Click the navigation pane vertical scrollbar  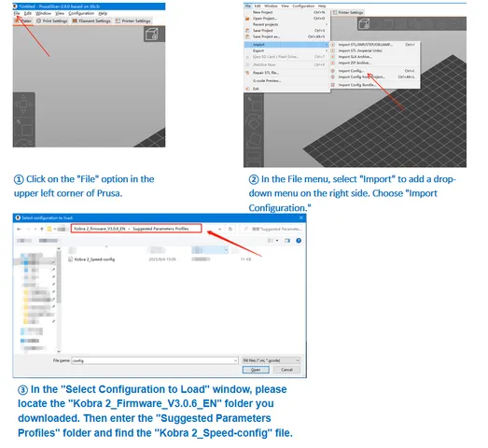point(59,300)
